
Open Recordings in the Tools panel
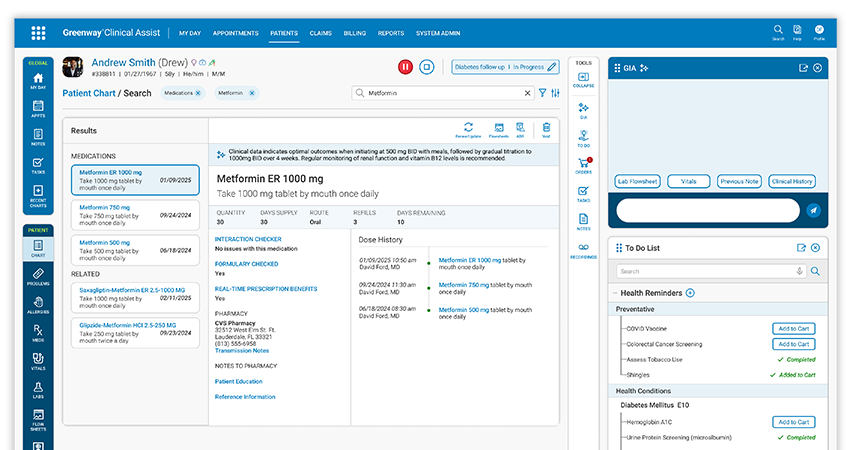tap(583, 250)
